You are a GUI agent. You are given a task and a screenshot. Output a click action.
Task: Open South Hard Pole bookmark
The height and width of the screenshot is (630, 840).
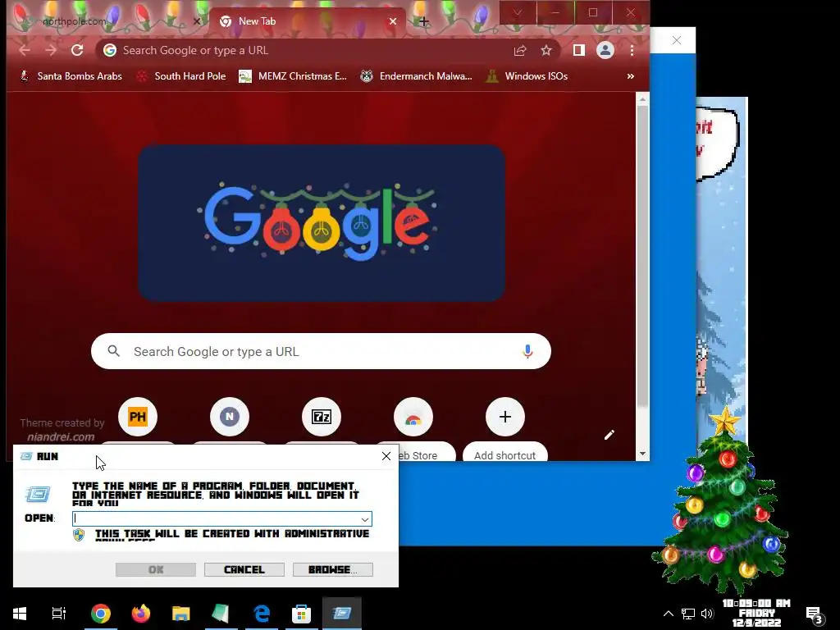tap(181, 76)
